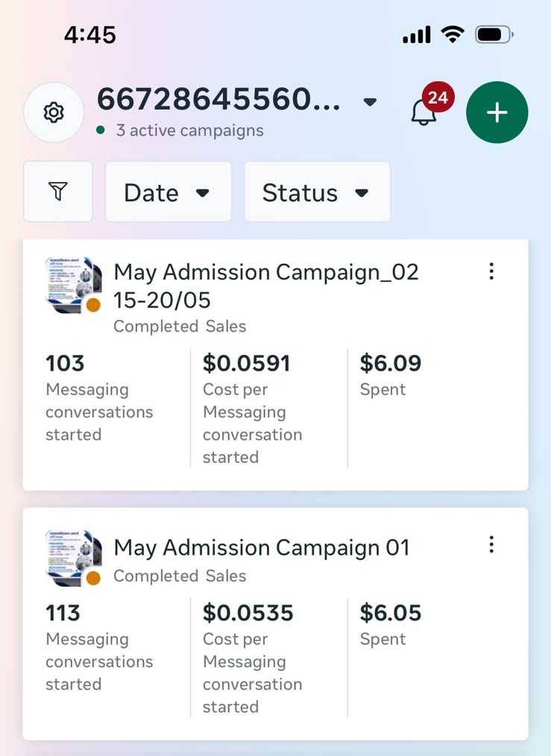Tap the Wi-Fi status icon

452,35
